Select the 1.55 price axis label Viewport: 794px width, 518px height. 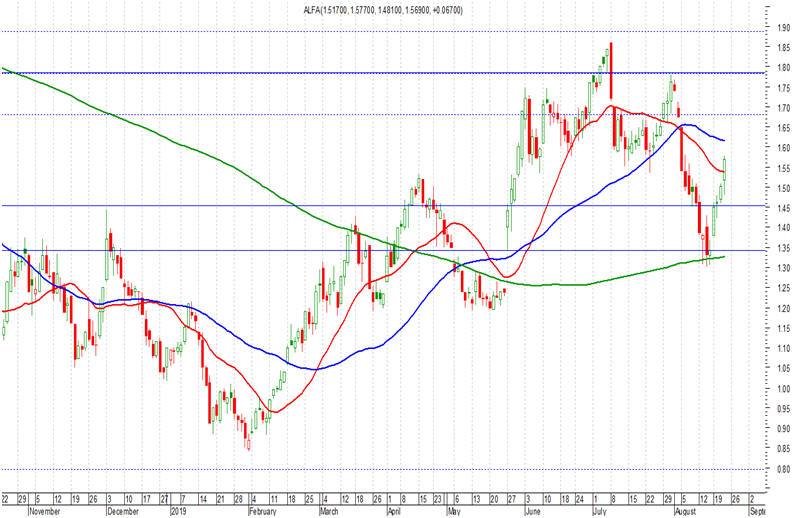[784, 168]
